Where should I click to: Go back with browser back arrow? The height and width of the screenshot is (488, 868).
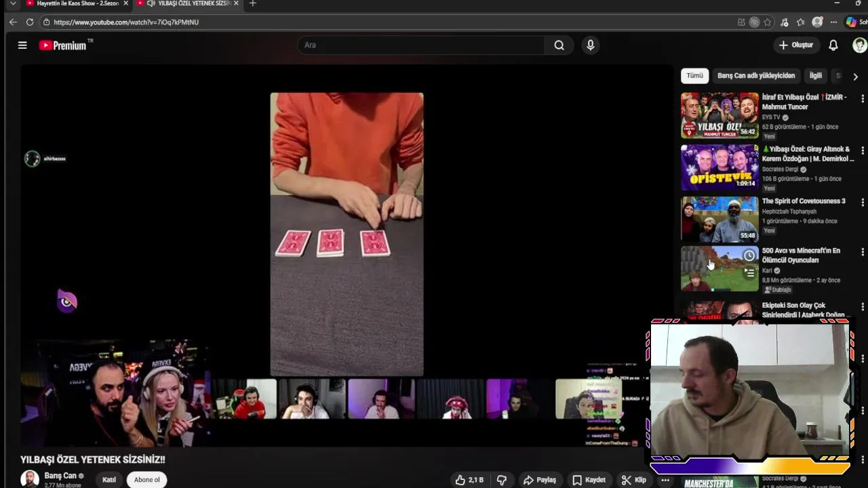pyautogui.click(x=13, y=22)
